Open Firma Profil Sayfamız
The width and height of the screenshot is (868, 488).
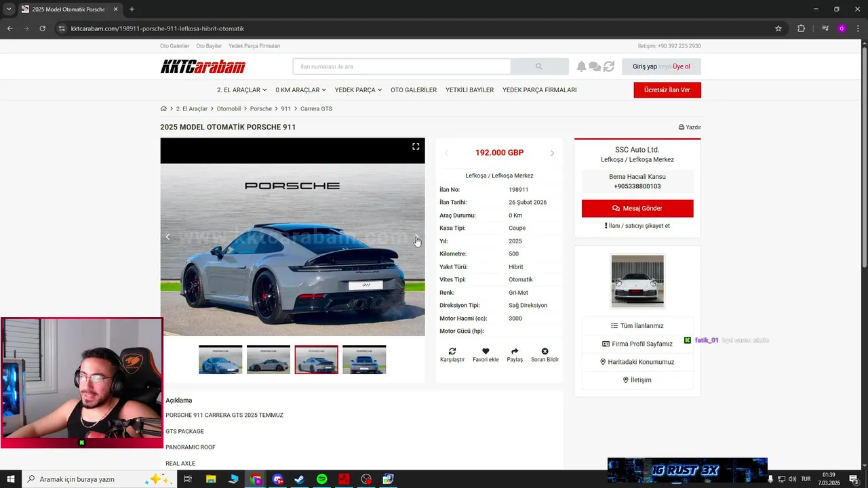click(637, 344)
